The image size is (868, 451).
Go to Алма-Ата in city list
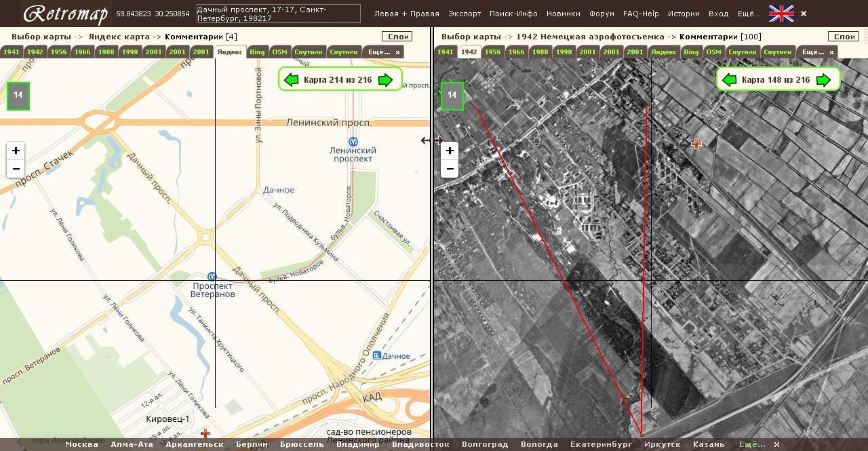click(x=132, y=445)
